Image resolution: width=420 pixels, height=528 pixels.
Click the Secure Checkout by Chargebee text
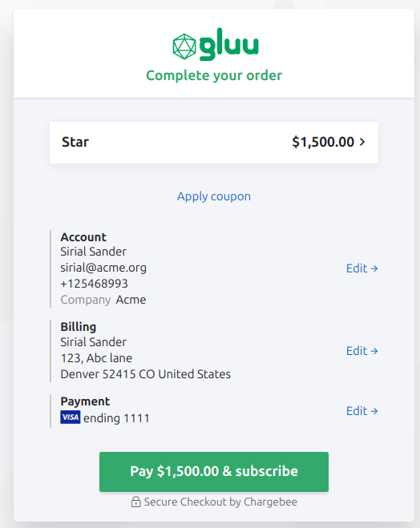click(x=220, y=502)
